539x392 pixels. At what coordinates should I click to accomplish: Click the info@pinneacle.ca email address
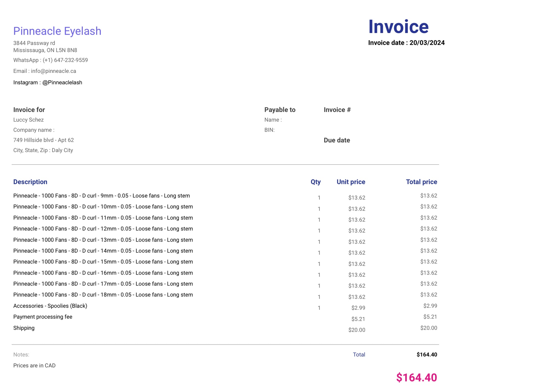click(x=53, y=71)
